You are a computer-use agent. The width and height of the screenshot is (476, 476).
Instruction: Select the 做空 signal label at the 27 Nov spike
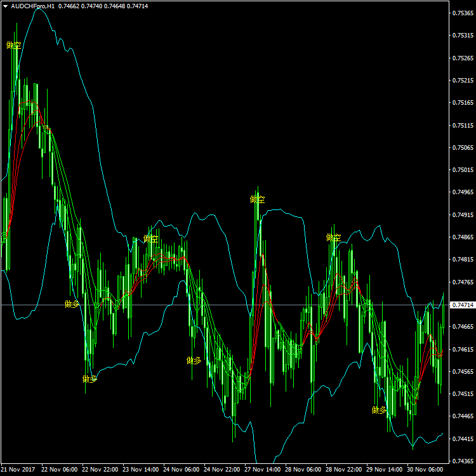258,199
